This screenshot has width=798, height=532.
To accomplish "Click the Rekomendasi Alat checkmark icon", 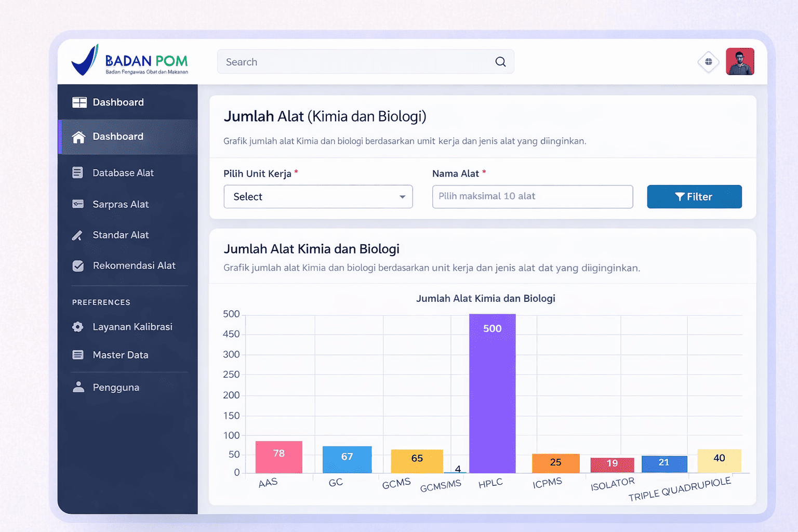I will (x=78, y=266).
